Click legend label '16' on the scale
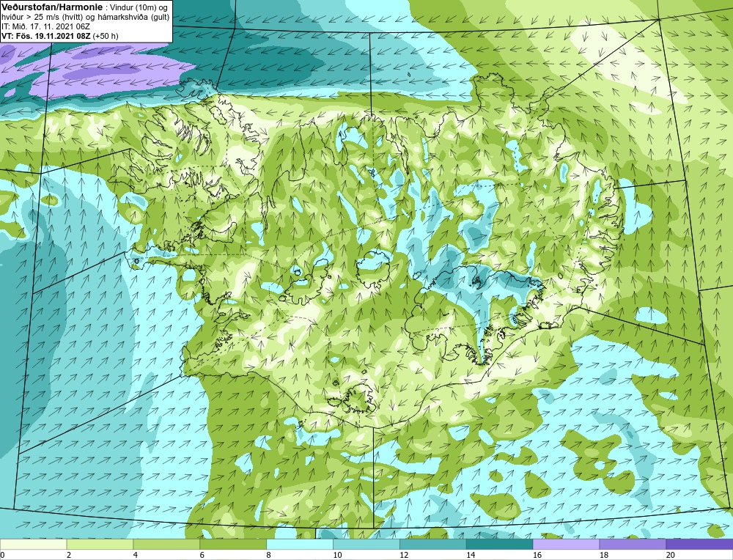 pyautogui.click(x=537, y=555)
